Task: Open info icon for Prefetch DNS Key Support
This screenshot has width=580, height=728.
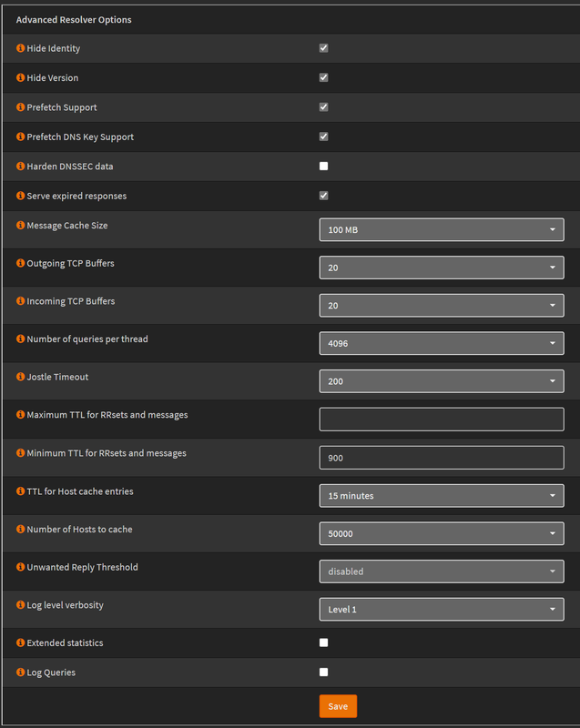Action: coord(20,136)
